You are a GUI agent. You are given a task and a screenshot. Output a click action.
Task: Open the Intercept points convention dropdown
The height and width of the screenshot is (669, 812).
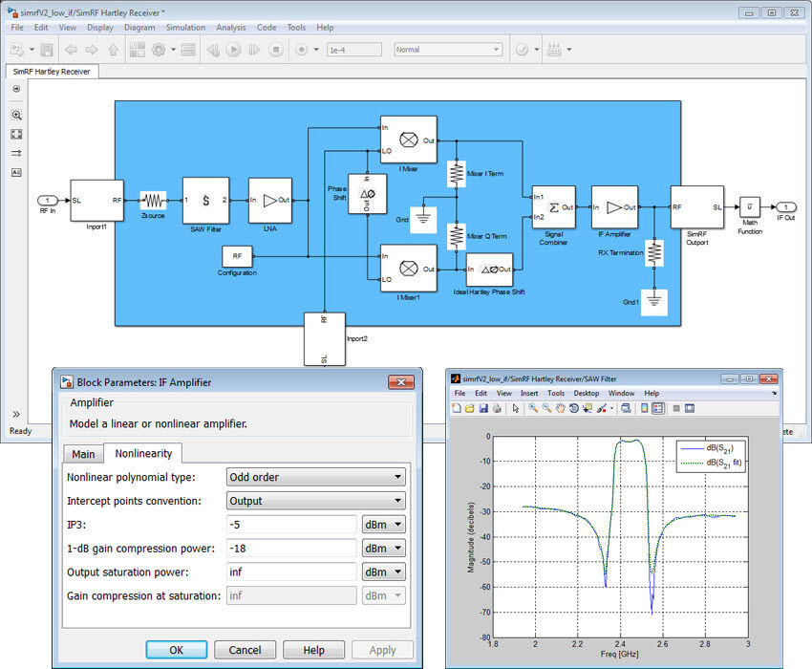316,501
